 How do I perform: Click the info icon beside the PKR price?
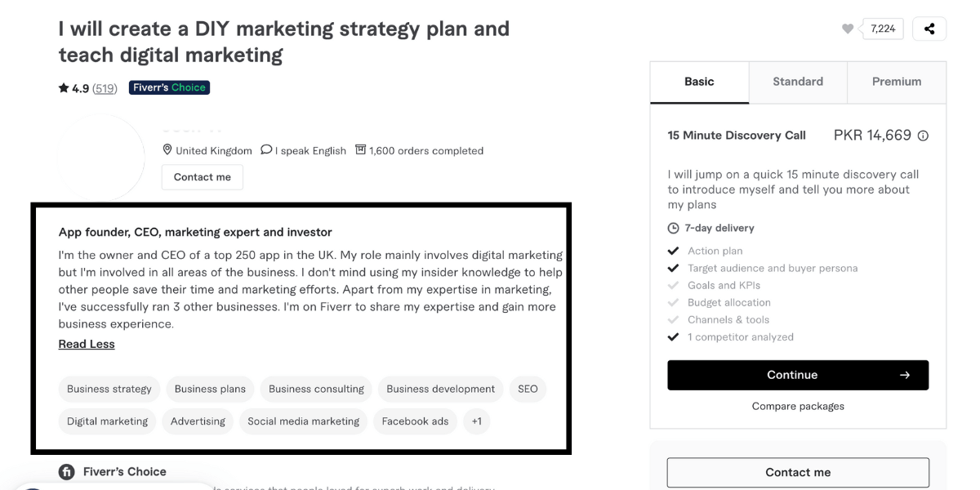(x=923, y=136)
